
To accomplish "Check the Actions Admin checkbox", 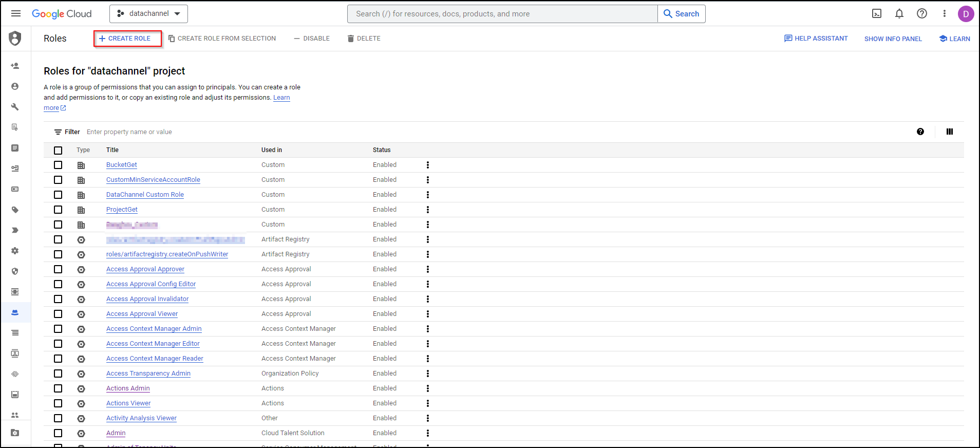I will coord(58,388).
